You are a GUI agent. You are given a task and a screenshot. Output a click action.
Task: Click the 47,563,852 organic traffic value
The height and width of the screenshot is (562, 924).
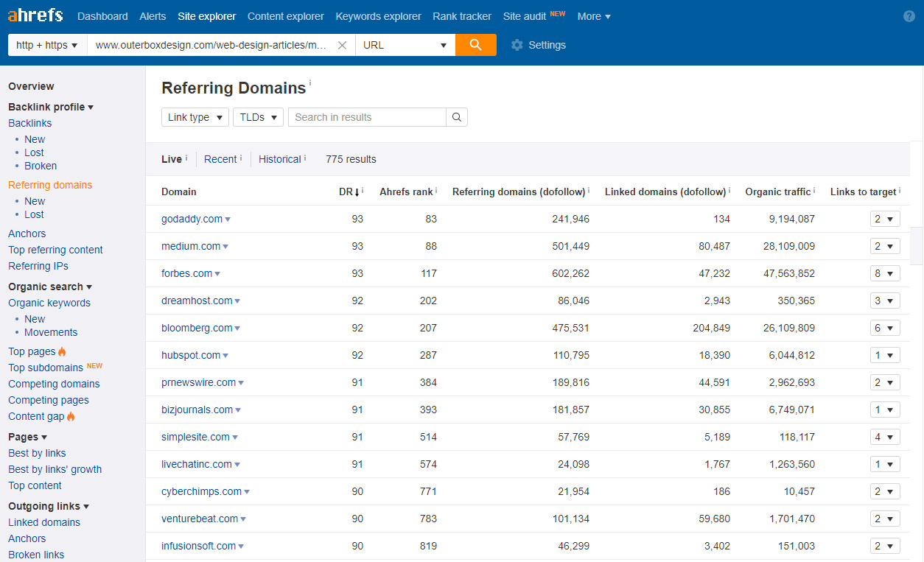[789, 273]
